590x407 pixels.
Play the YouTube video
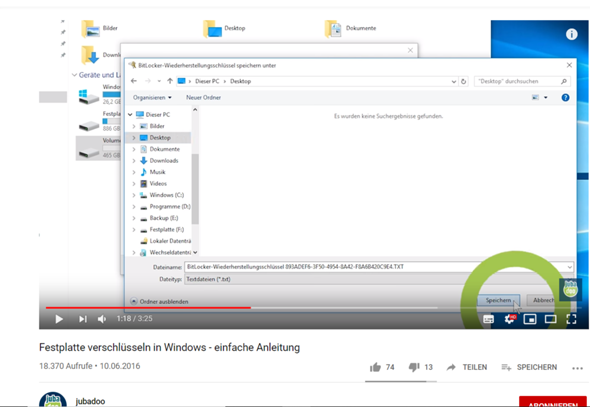(x=59, y=319)
